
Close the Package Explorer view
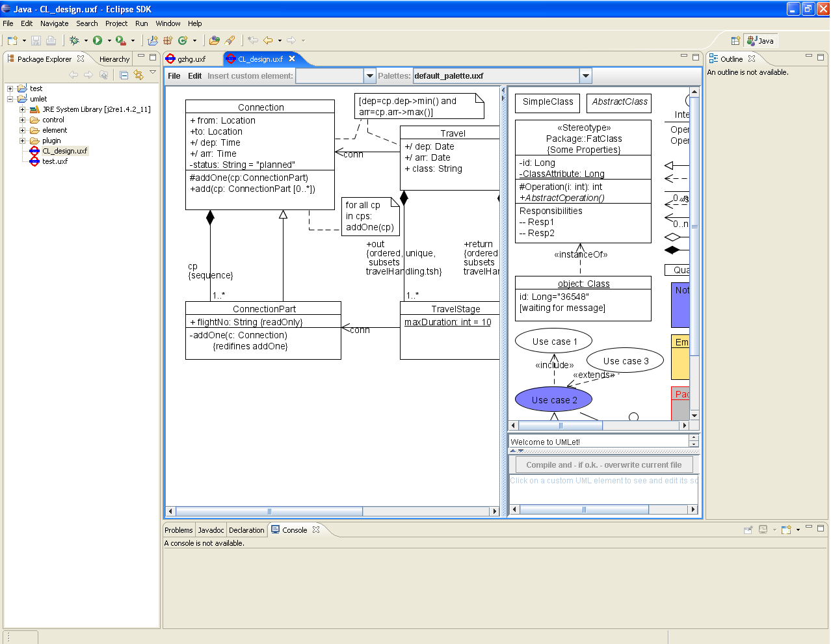(81, 59)
